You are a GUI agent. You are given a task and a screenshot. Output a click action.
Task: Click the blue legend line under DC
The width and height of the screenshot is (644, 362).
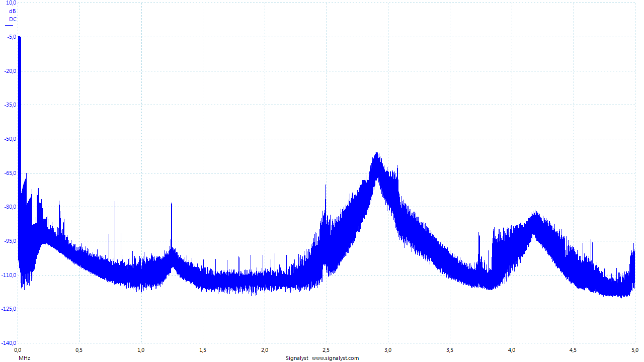[9, 25]
